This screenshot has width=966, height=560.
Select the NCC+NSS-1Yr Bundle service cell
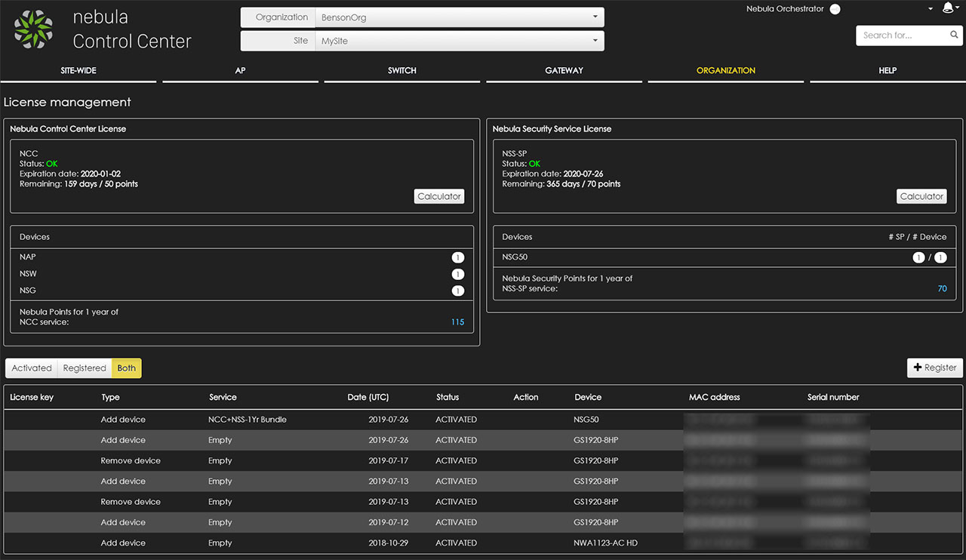(248, 420)
